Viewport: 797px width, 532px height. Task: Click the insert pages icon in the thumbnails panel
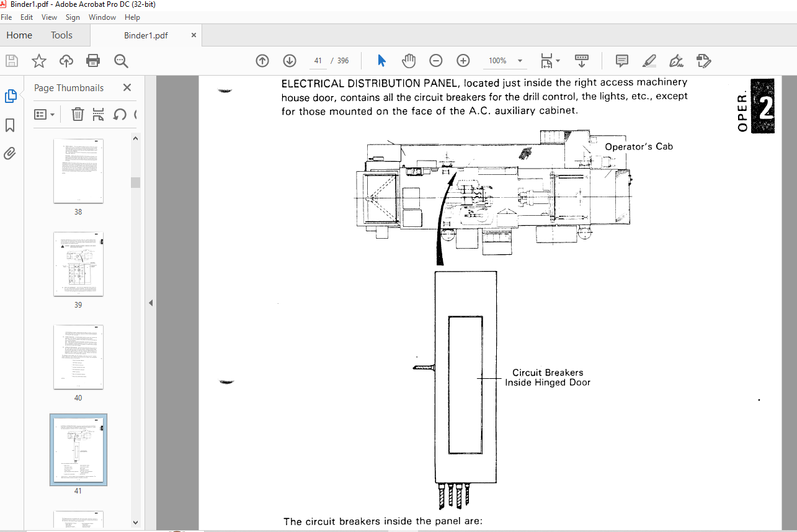[x=98, y=114]
